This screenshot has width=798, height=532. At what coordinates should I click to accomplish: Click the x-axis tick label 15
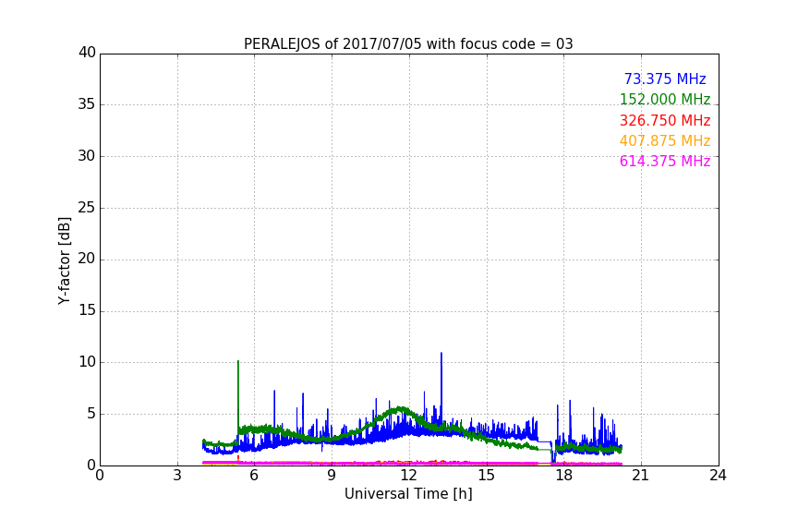click(x=486, y=476)
